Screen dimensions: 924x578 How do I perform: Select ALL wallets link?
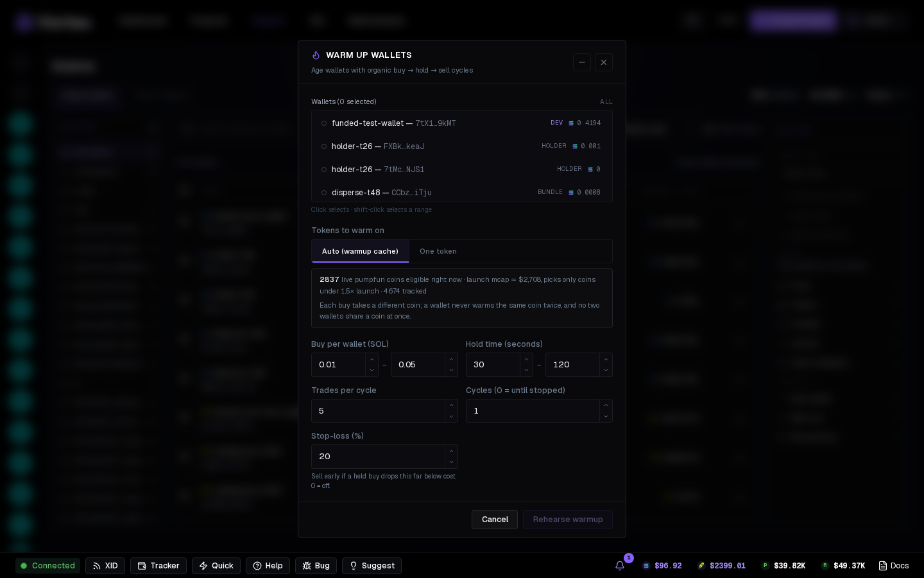pos(606,102)
